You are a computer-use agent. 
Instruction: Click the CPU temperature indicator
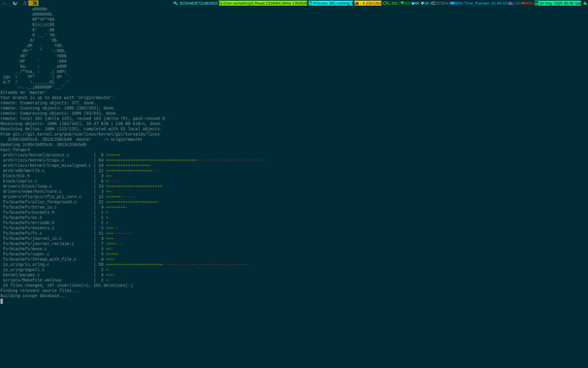(x=390, y=3)
